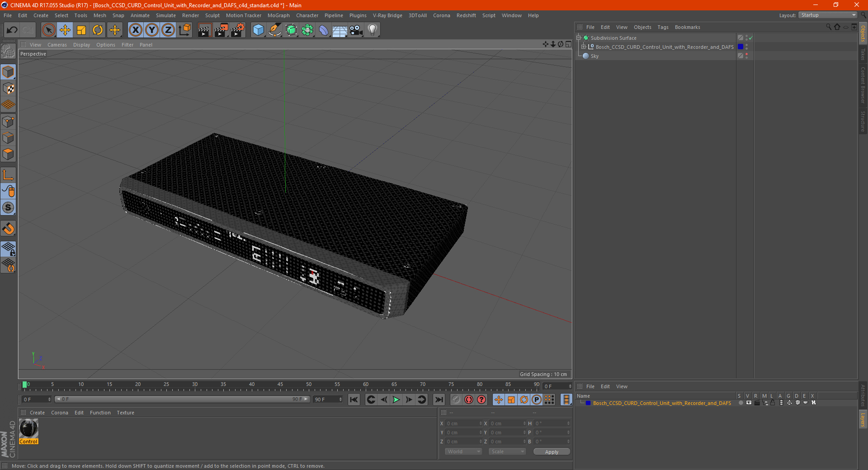Viewport: 868px width, 470px height.
Task: Click the end frame 90 F stepper
Action: [340, 399]
